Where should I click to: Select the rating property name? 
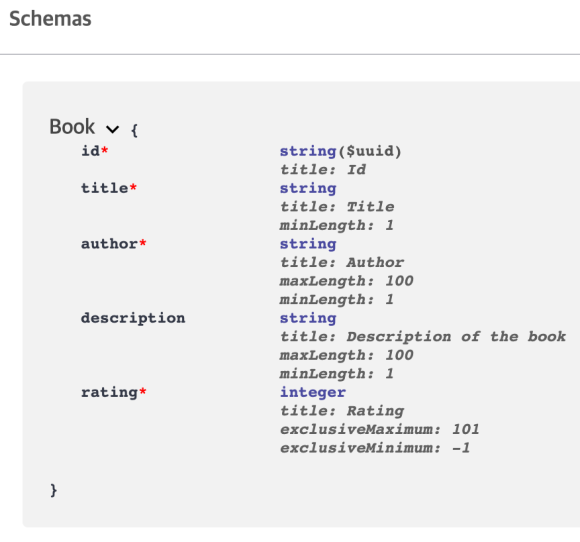109,392
